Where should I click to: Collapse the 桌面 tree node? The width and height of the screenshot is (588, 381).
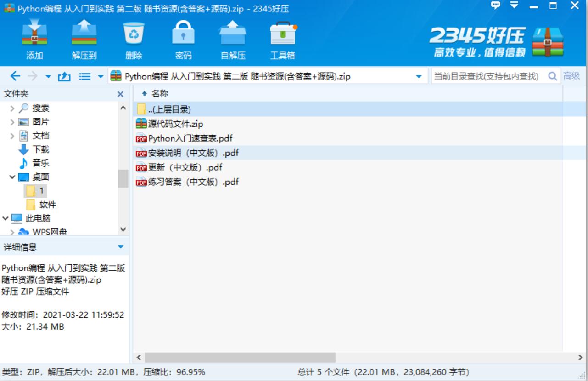pos(12,177)
